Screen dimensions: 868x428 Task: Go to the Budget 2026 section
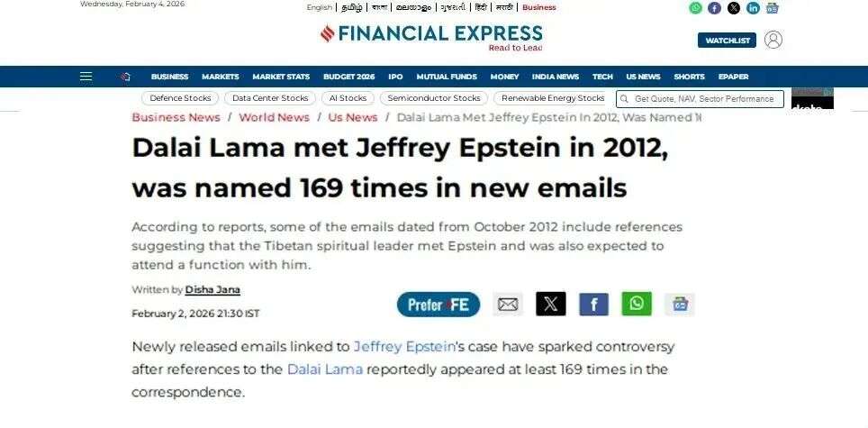pyautogui.click(x=348, y=77)
